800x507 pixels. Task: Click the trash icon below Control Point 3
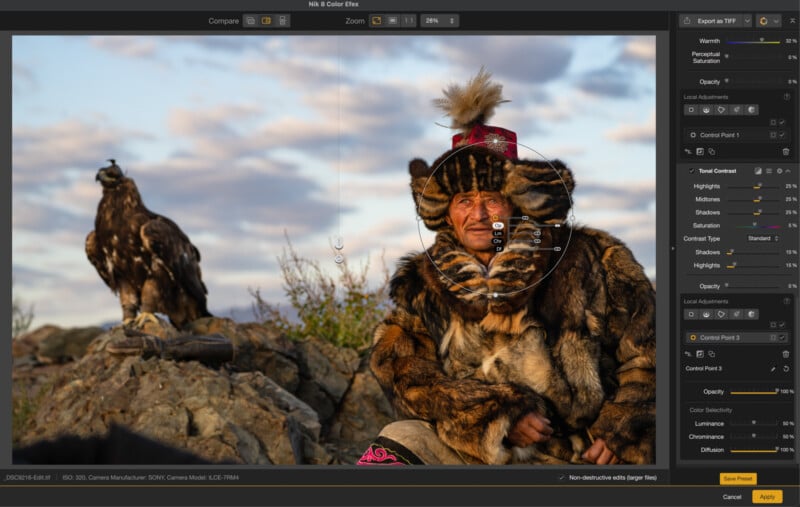click(785, 354)
